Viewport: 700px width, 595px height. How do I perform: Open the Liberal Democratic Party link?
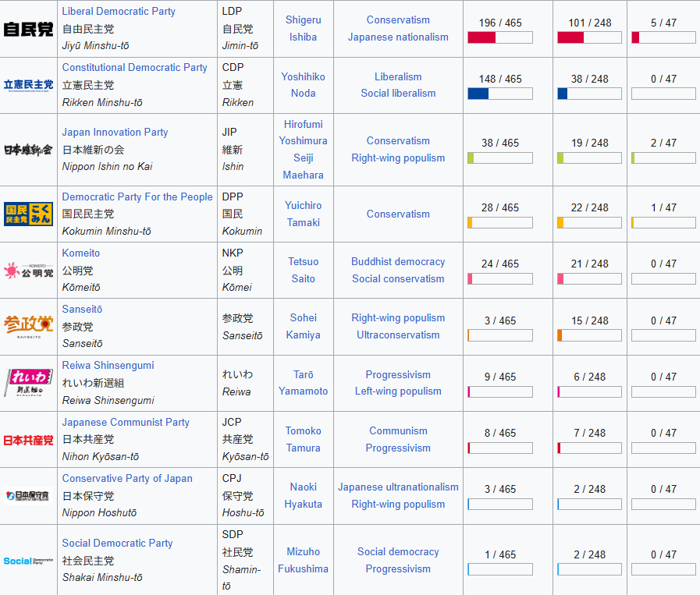pyautogui.click(x=119, y=11)
